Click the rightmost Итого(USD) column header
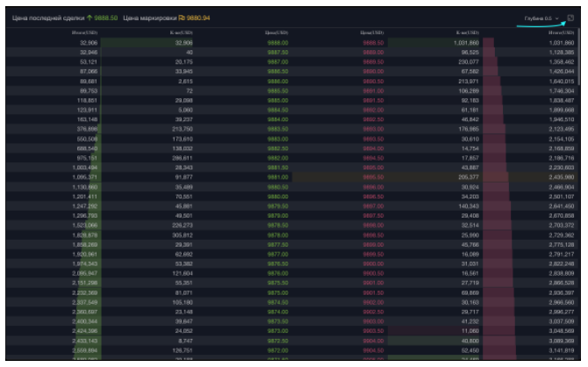This screenshot has width=588, height=367. click(562, 32)
